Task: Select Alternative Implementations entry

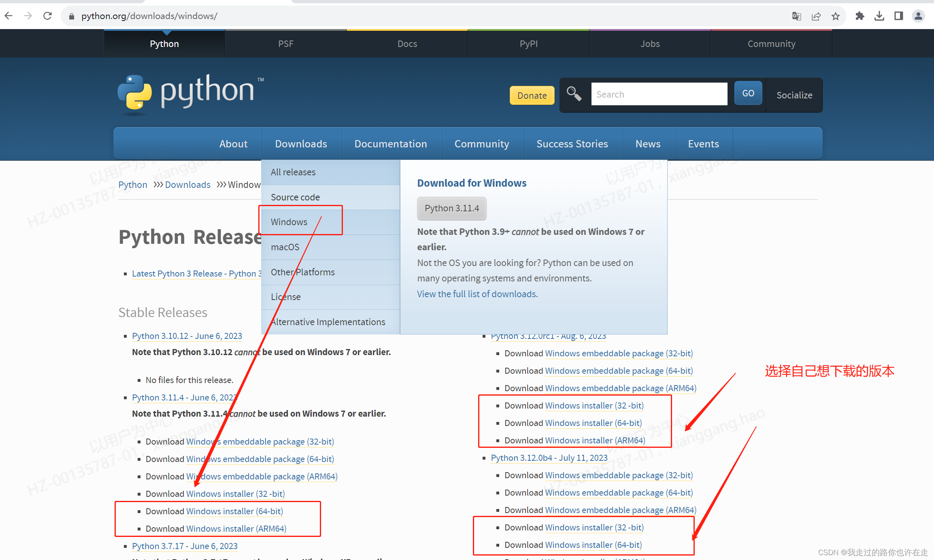Action: point(330,322)
